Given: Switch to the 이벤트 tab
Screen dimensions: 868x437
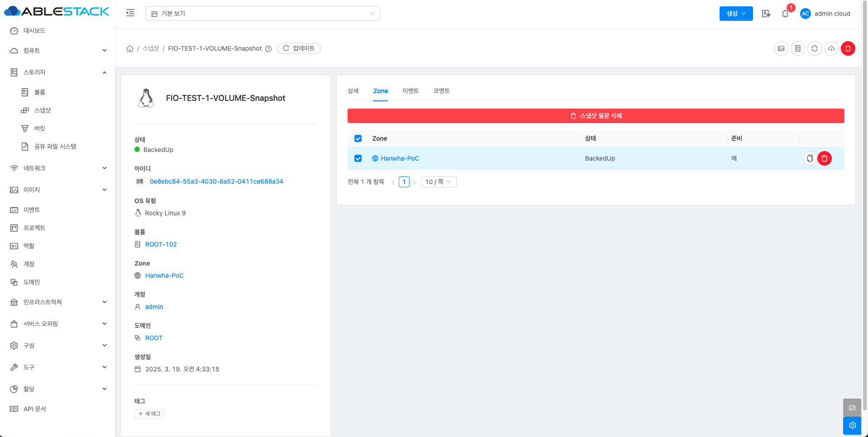Looking at the screenshot, I should [410, 91].
